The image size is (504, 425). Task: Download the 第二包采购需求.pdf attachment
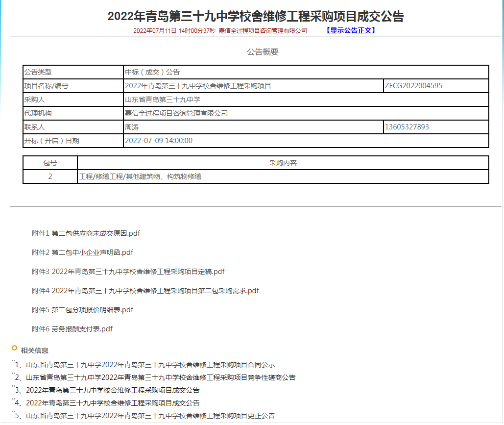click(x=145, y=291)
